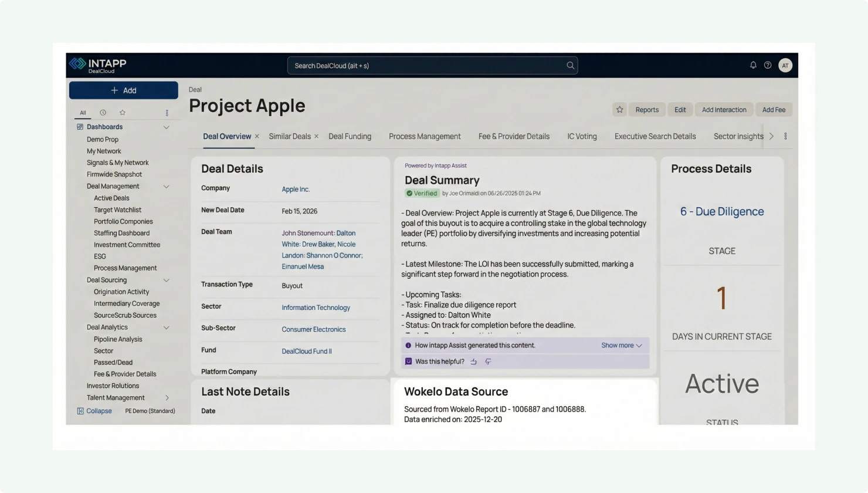Image resolution: width=868 pixels, height=493 pixels.
Task: Open Firmwide Snapshot
Action: click(114, 174)
